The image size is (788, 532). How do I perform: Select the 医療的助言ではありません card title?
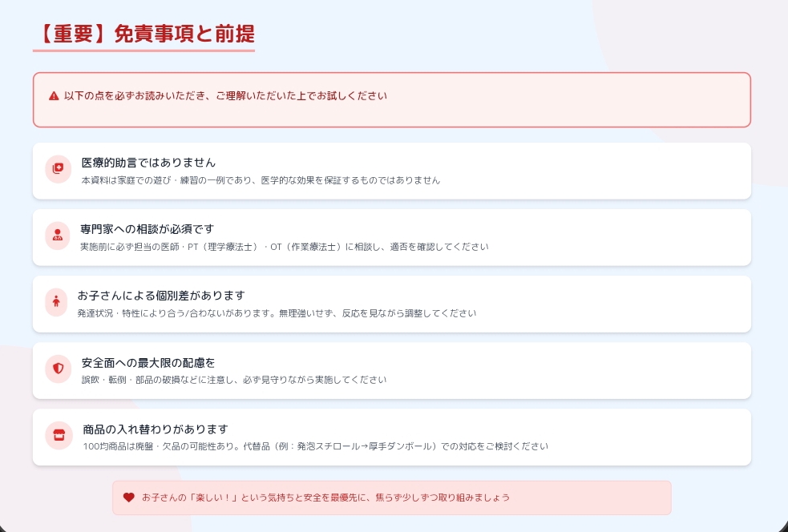point(148,163)
